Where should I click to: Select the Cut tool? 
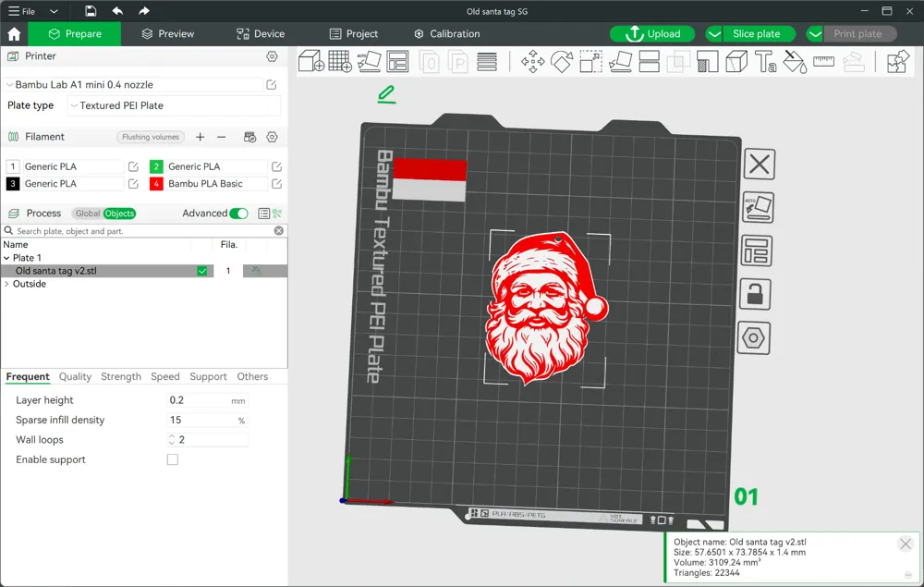click(x=649, y=61)
